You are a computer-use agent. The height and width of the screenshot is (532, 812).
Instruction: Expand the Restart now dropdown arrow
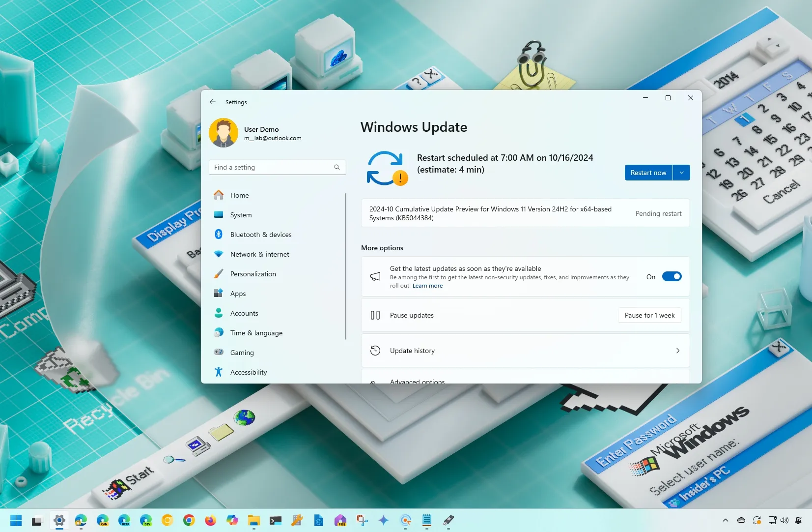point(681,173)
